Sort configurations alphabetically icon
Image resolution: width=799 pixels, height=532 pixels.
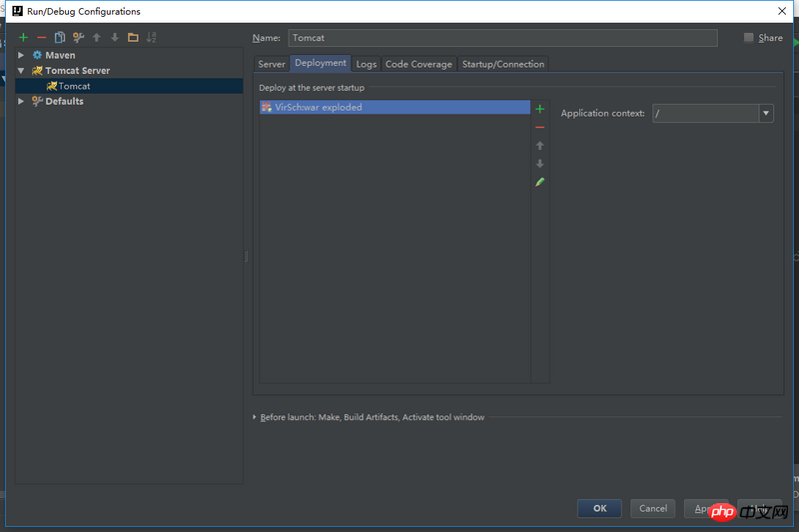tap(152, 37)
